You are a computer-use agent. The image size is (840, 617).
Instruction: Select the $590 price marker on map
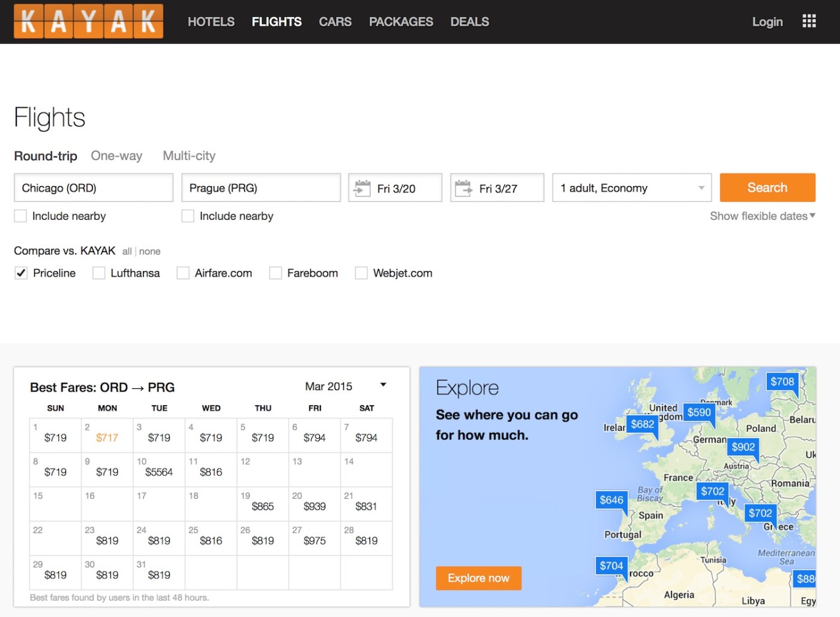pyautogui.click(x=699, y=412)
